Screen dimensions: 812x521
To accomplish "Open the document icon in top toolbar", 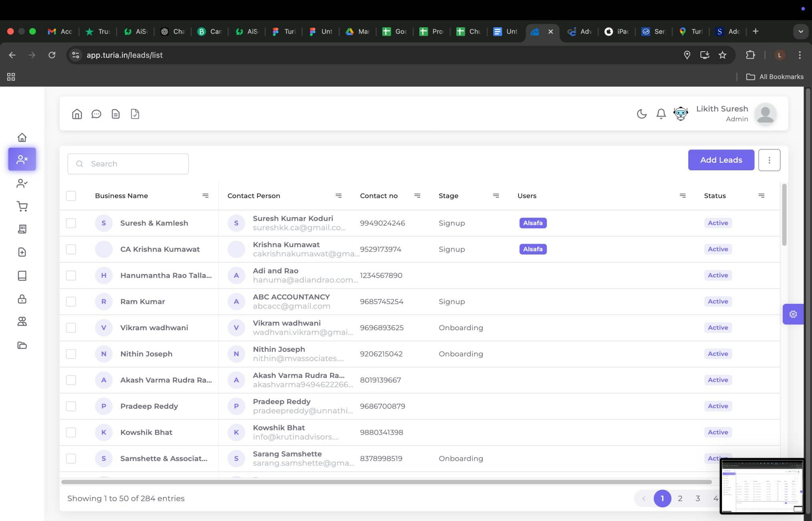I will point(116,114).
